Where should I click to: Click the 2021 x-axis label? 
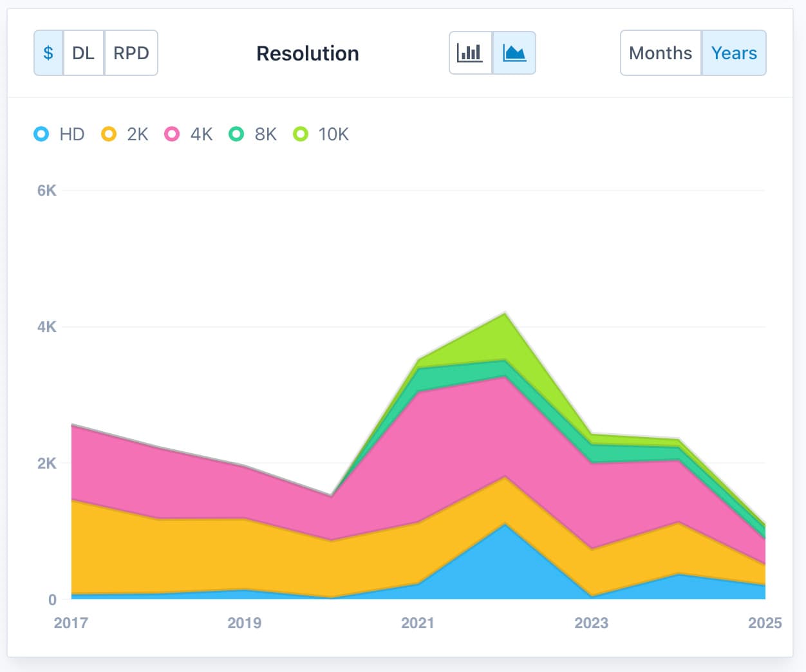click(417, 622)
